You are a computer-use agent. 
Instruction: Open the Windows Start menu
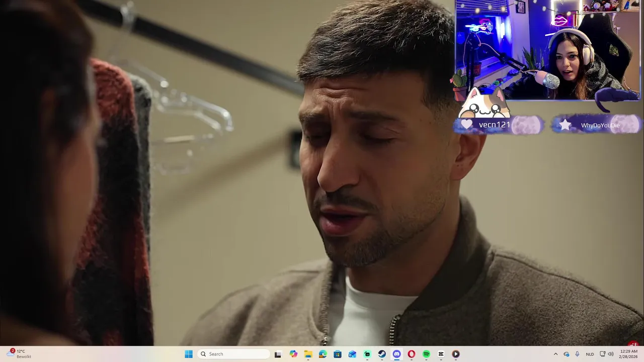189,354
